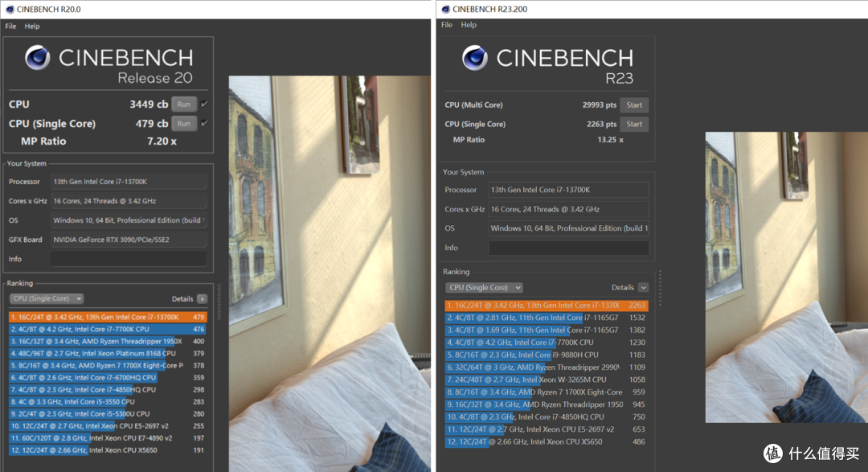The height and width of the screenshot is (472, 868).
Task: Open R23 ranking CPU (Single Core) dropdown
Action: [485, 288]
